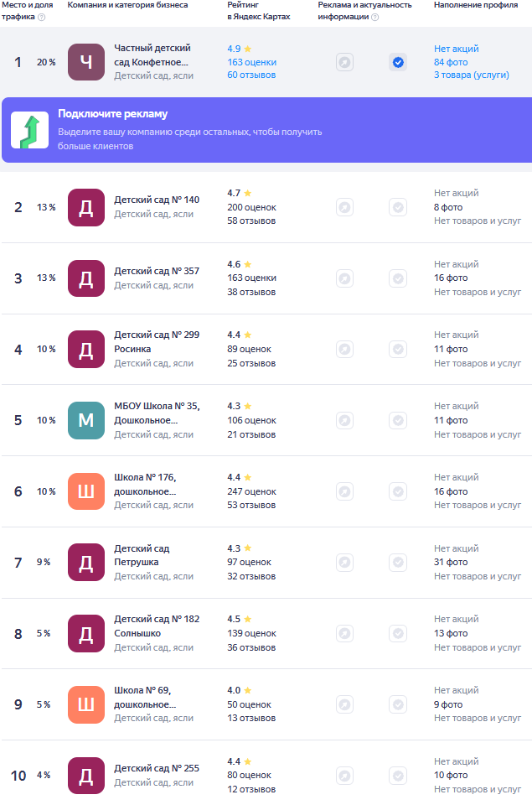The height and width of the screenshot is (805, 532).
Task: Click the traffic share help question icon
Action: (x=42, y=17)
